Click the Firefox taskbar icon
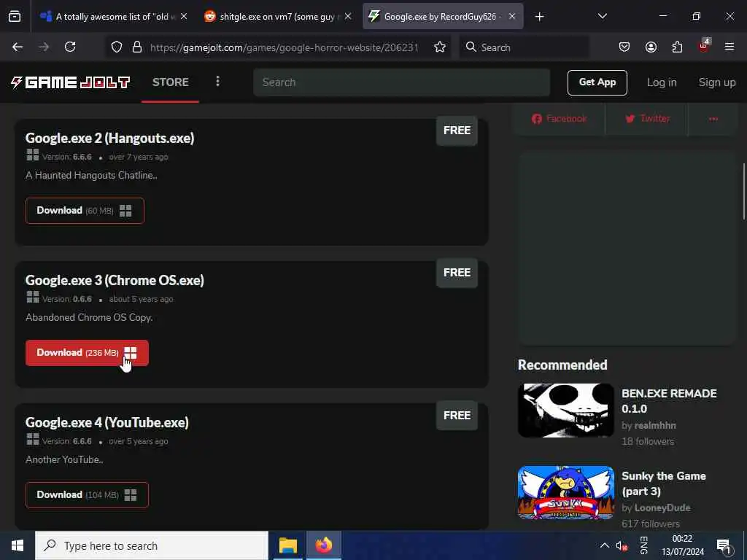 [323, 545]
